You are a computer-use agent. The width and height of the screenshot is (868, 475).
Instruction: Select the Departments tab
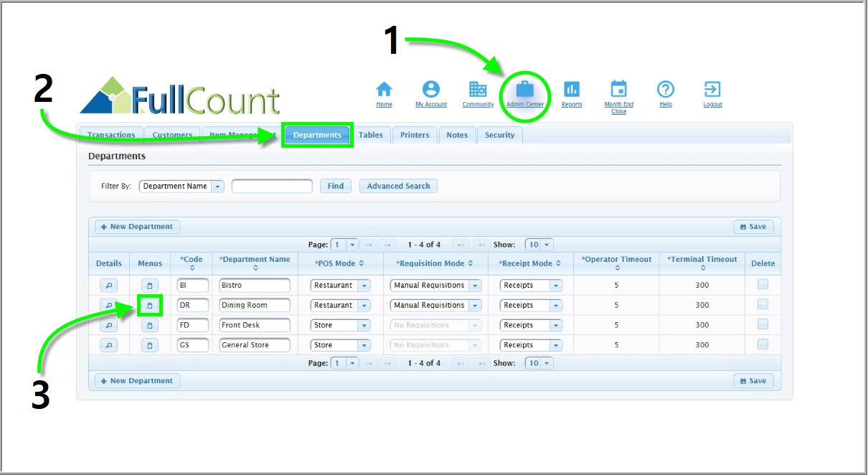(x=317, y=136)
